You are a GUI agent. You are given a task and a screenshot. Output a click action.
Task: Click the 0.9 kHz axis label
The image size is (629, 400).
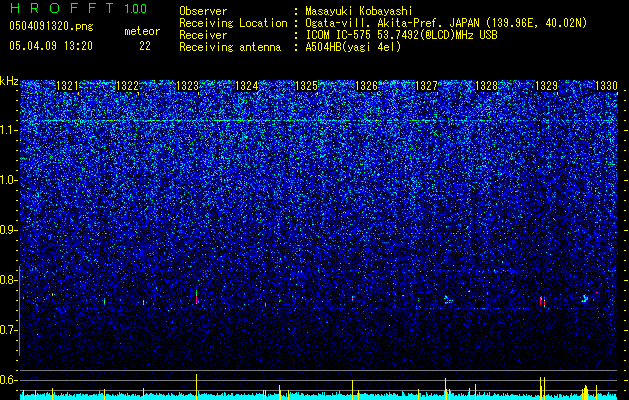click(9, 230)
